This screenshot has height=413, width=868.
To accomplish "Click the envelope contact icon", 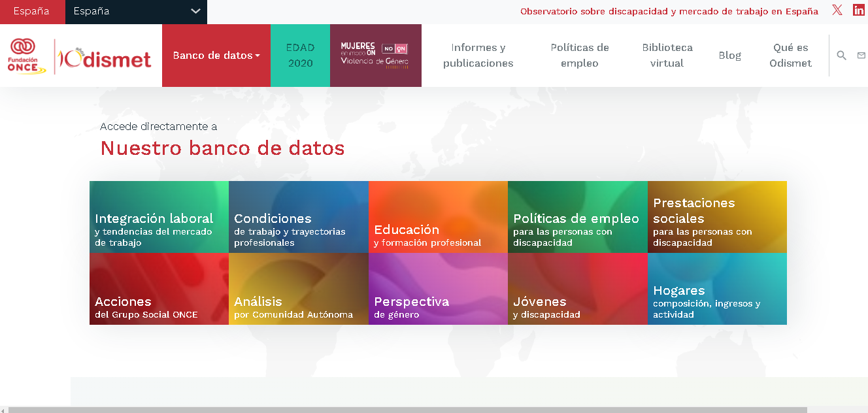I will click(x=861, y=56).
